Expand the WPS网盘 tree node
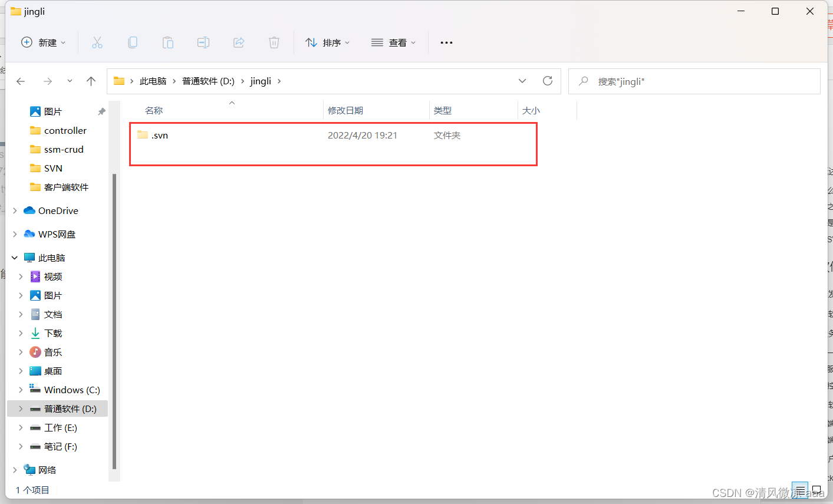Screen dimensions: 833x504 (15, 234)
